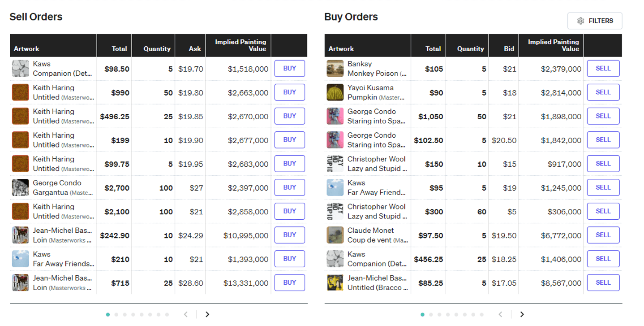
Task: Go to next page of Sell Orders
Action: point(207,314)
